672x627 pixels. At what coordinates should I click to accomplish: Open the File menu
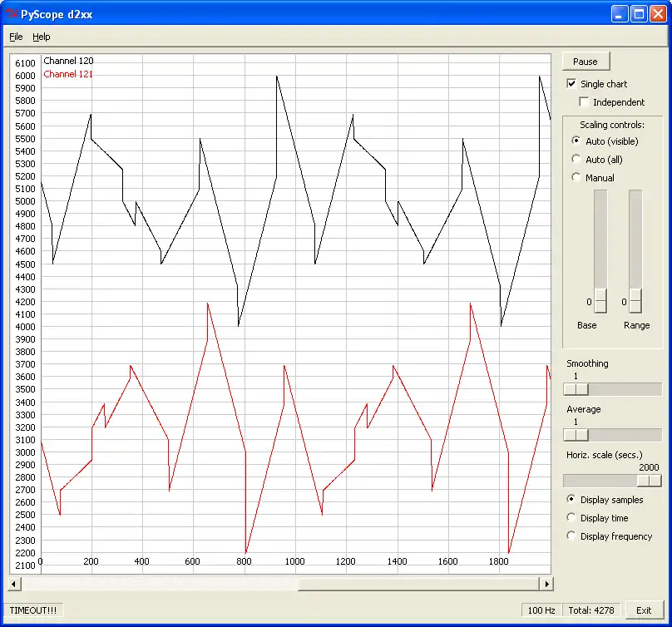pyautogui.click(x=16, y=37)
